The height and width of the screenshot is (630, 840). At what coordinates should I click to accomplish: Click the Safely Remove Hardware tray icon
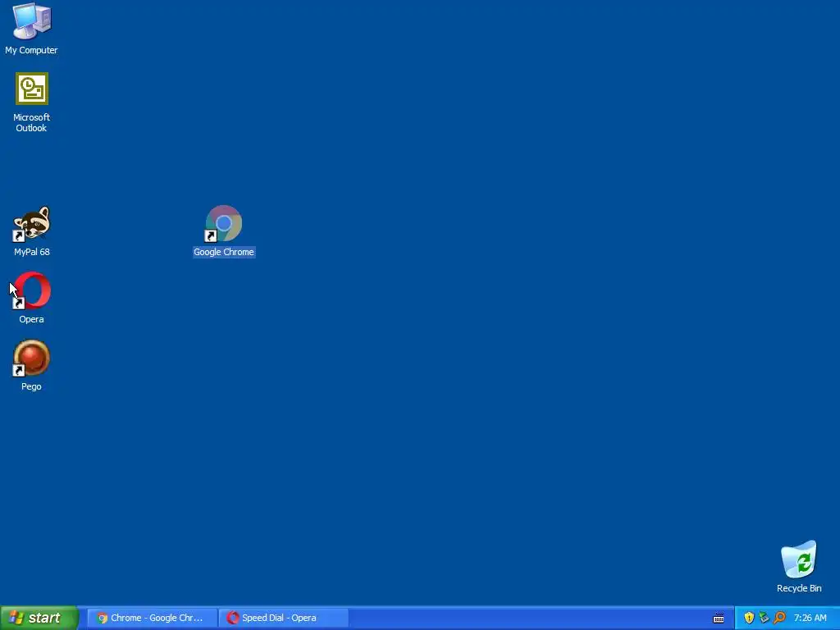[x=764, y=618]
